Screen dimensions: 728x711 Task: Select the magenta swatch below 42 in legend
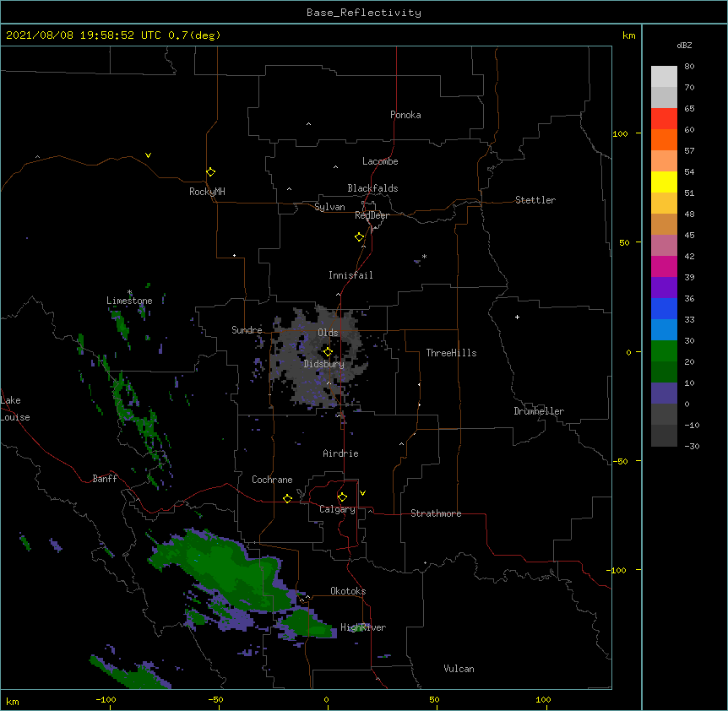[x=664, y=266]
